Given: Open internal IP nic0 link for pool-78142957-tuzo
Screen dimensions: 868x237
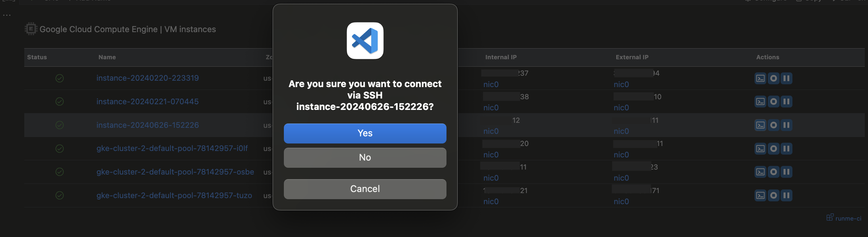Looking at the screenshot, I should coord(491,202).
